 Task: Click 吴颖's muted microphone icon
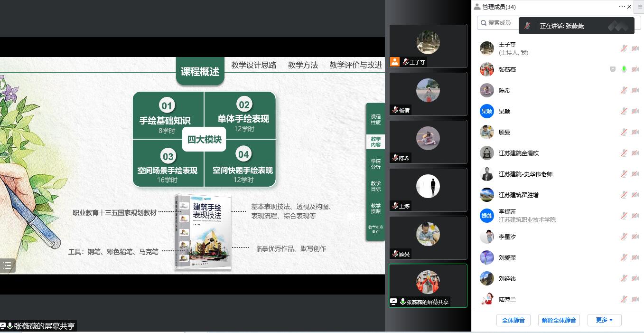[624, 111]
